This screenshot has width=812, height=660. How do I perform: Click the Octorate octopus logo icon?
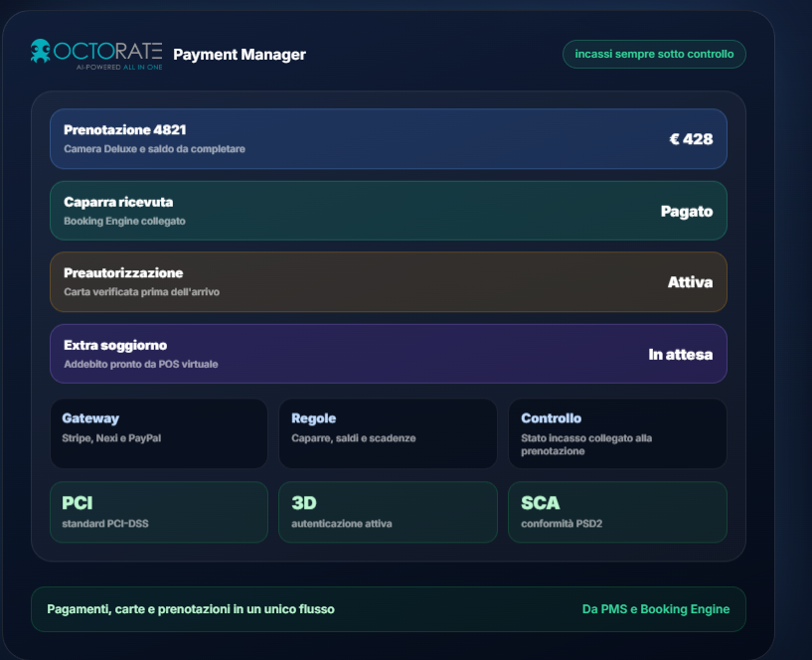[x=40, y=51]
